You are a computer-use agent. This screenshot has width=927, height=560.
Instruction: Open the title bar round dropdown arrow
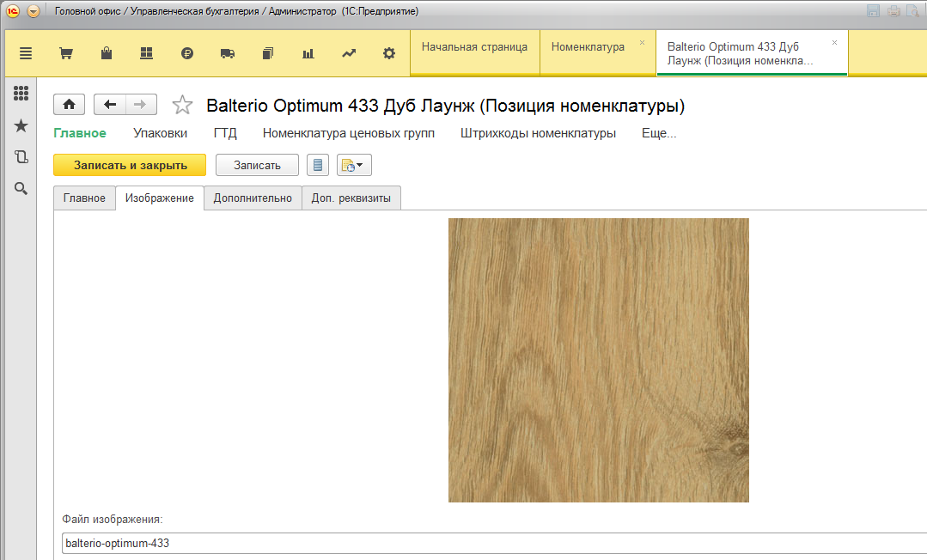tap(34, 11)
